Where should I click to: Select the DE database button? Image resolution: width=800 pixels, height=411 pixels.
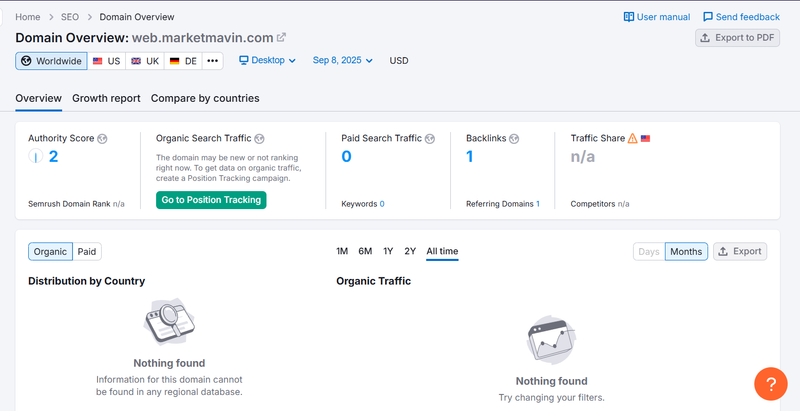tap(183, 61)
